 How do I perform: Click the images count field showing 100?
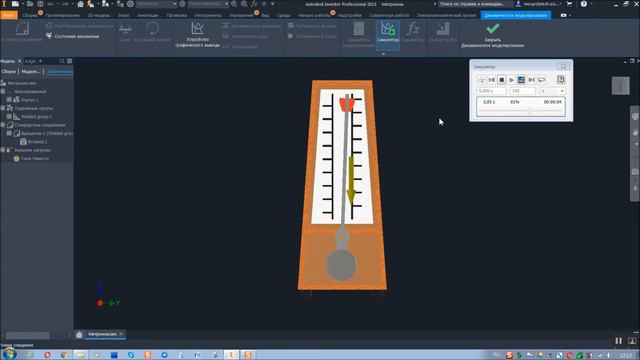[522, 91]
